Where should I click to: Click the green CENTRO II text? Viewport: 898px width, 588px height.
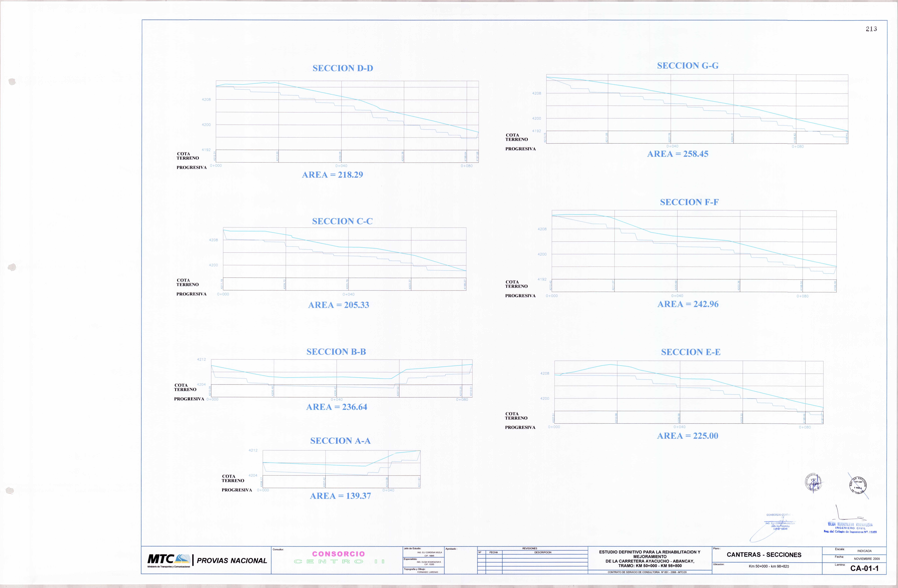(x=339, y=562)
